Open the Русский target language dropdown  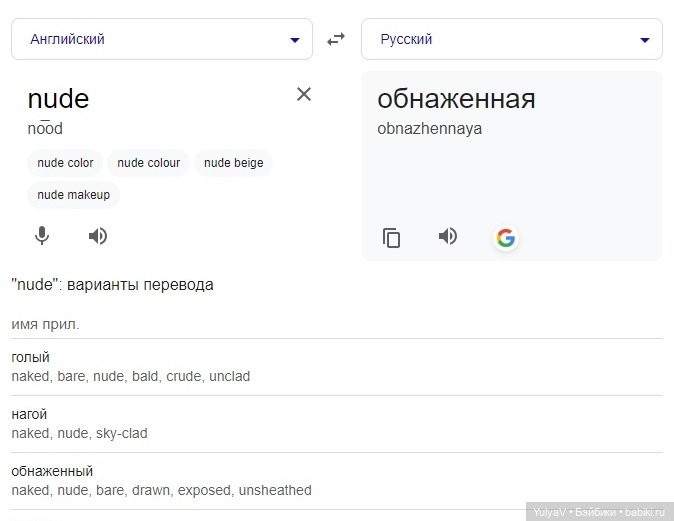(511, 39)
